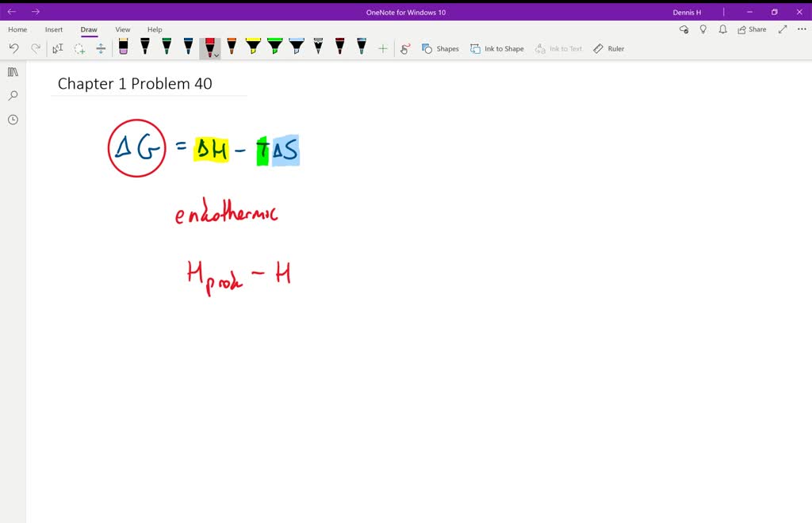Navigate back with the left arrow
This screenshot has width=812, height=523.
[11, 11]
